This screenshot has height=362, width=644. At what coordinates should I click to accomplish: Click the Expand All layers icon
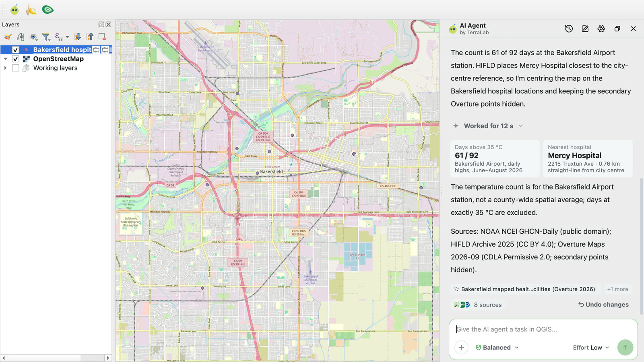pyautogui.click(x=77, y=37)
